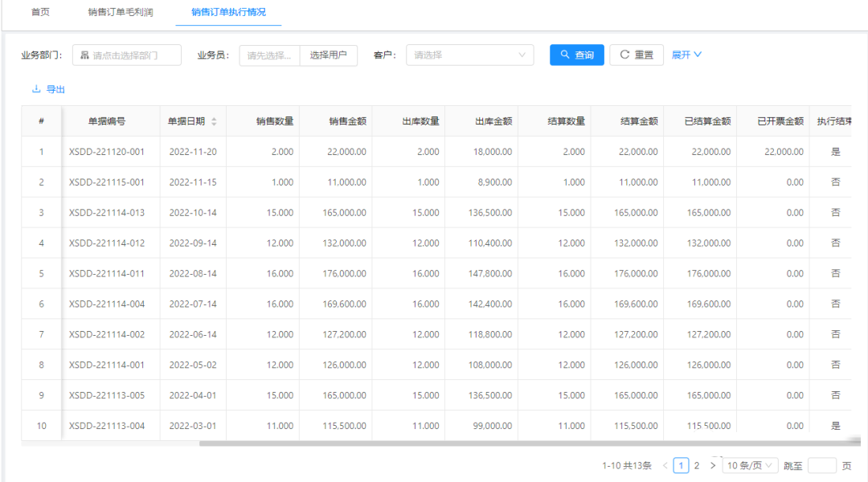Screen dimensions: 868x482
Task: Click the export download icon
Action: (x=35, y=89)
